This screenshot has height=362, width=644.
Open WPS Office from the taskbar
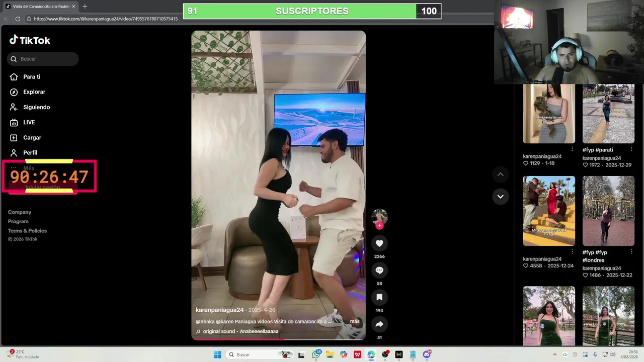point(358,354)
